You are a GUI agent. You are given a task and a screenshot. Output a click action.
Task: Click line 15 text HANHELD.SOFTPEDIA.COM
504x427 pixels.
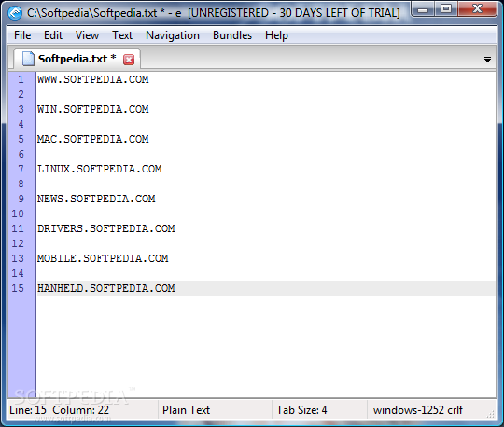click(106, 289)
